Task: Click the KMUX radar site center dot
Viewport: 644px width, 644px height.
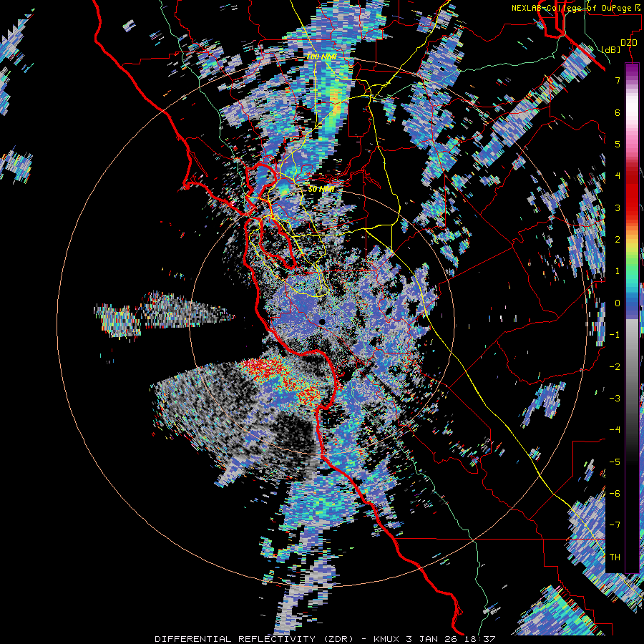Action: [x=322, y=321]
